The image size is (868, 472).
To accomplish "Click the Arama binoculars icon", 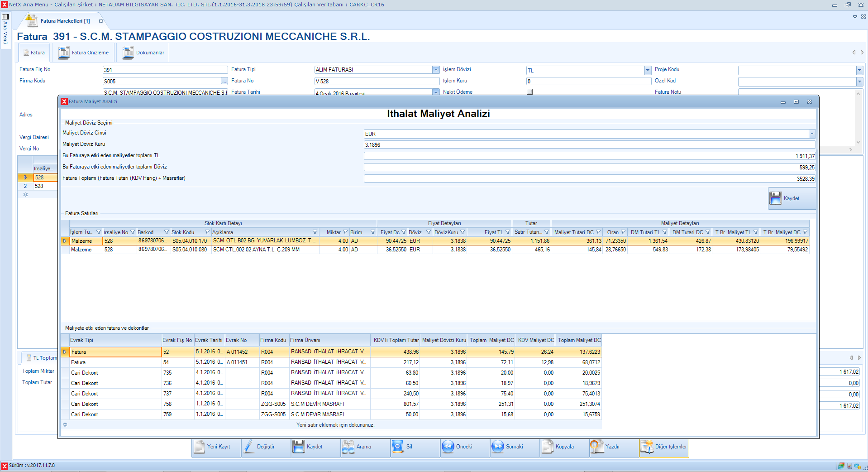I will click(348, 447).
